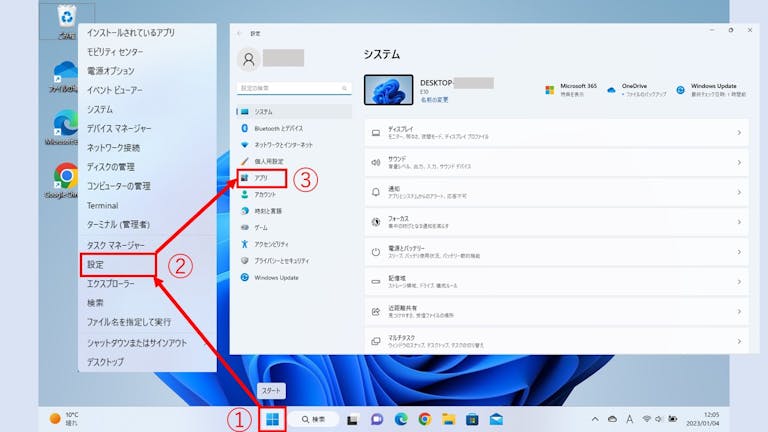Viewport: 768px width, 432px height.
Task: Select システム in the Settings sidebar
Action: click(x=294, y=112)
